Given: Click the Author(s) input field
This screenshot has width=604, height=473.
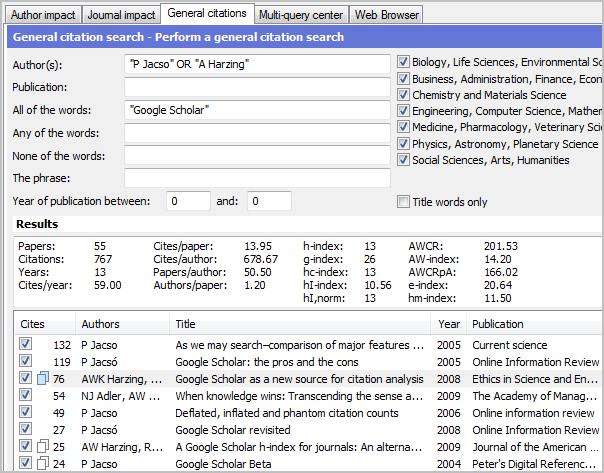Looking at the screenshot, I should [x=257, y=64].
